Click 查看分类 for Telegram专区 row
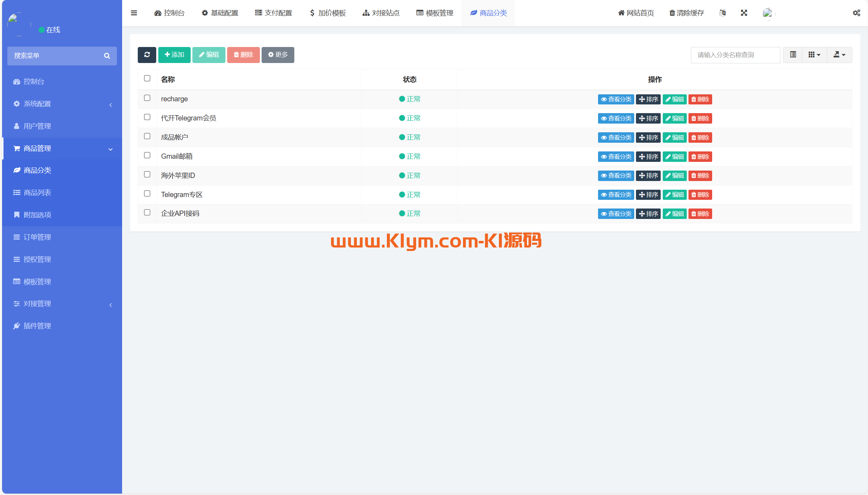 click(616, 195)
